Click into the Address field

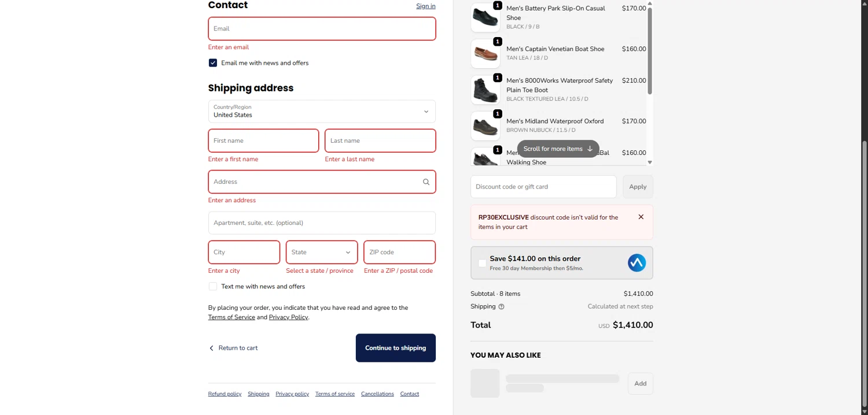(x=322, y=182)
